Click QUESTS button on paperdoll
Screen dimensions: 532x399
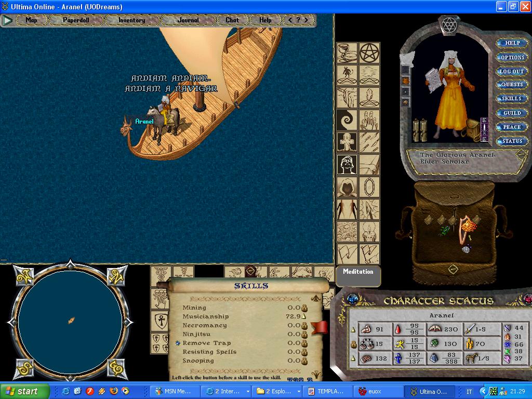[x=512, y=85]
